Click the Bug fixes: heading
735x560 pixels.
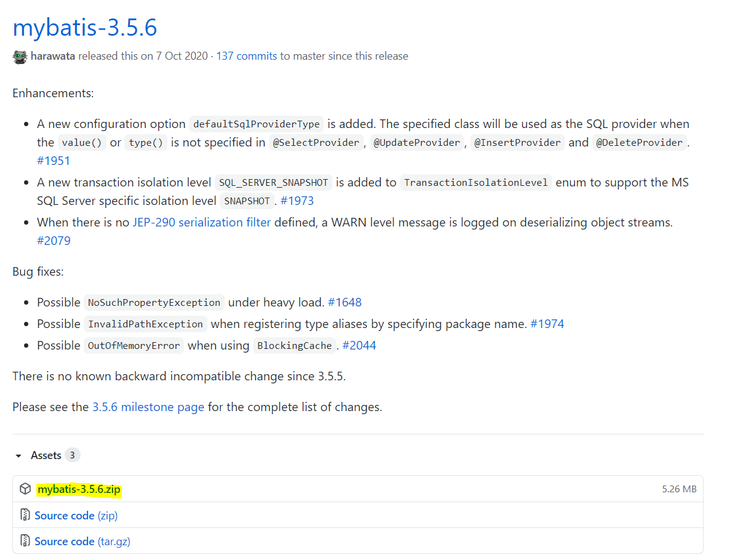38,272
